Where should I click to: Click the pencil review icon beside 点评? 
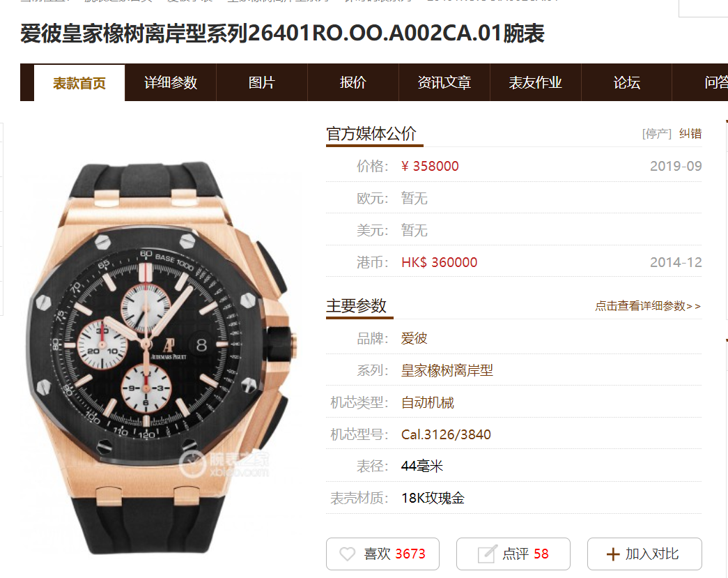pos(487,554)
